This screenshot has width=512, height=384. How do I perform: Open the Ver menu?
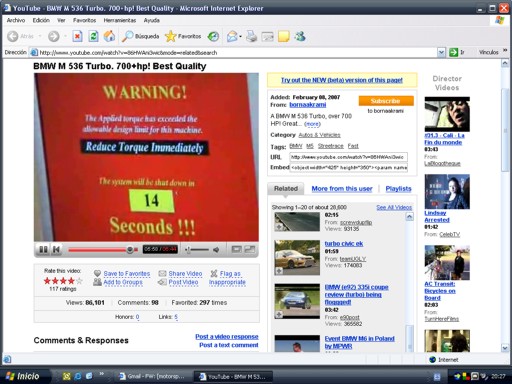click(x=61, y=20)
